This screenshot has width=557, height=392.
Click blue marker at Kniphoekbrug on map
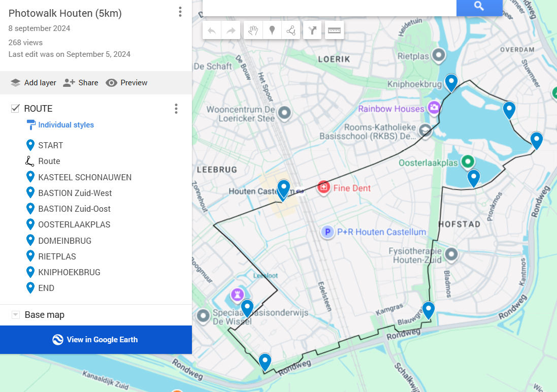(x=451, y=83)
